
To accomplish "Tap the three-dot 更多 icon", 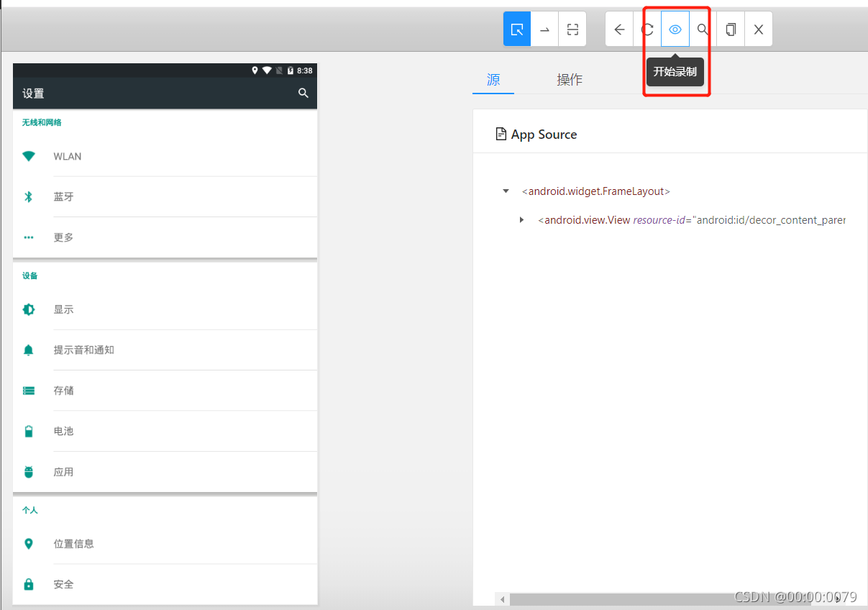I will coord(29,237).
